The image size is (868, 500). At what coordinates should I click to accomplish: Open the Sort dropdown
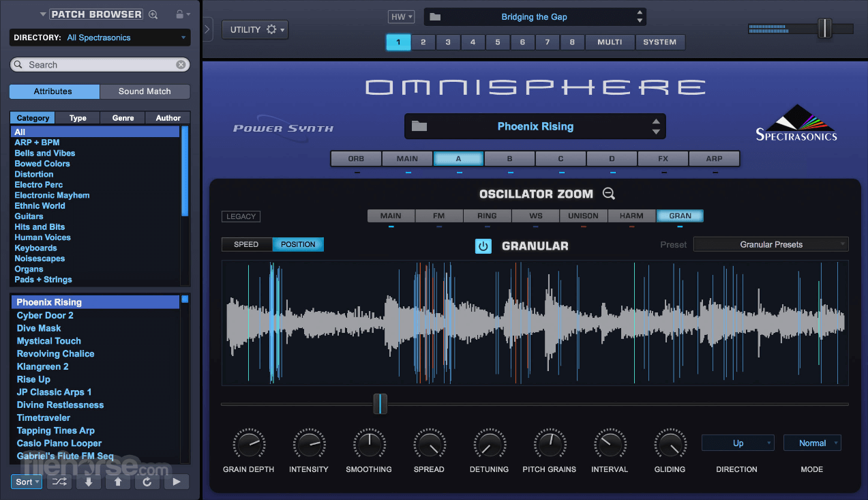(27, 482)
